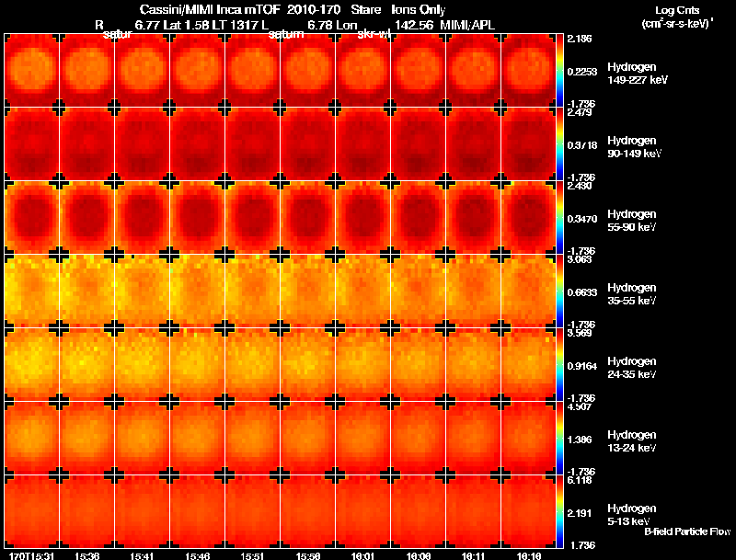Select the 149-227 keV panel at 15:31
Screen dimensions: 736x560
[31, 71]
